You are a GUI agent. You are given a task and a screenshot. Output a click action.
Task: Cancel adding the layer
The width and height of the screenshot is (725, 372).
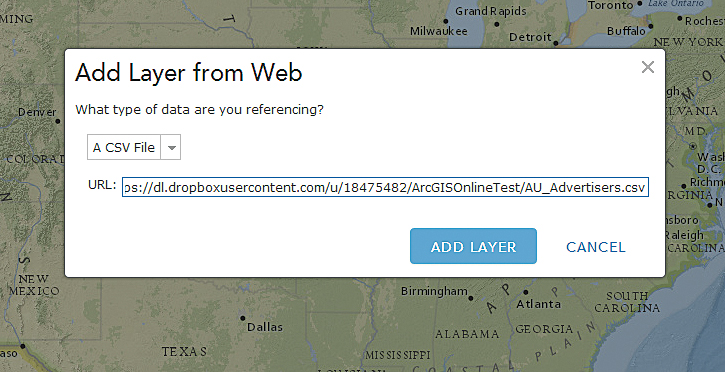(x=596, y=247)
